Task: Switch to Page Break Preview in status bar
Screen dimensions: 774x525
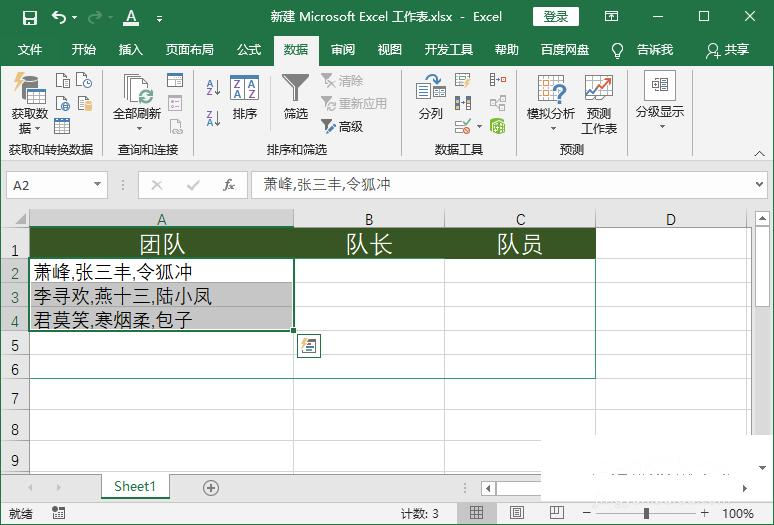Action: point(556,513)
